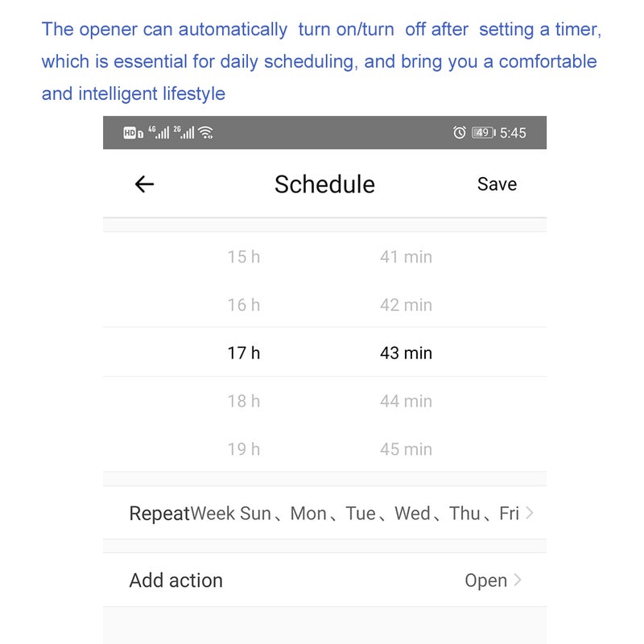Expand the Repeat week chevron

[529, 513]
